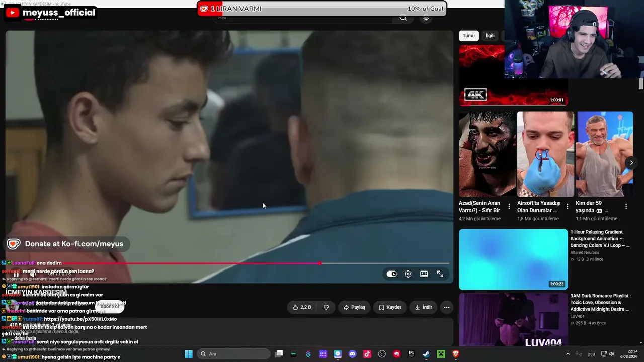
Task: Open the 1 Hour Relaxing Gradient Background title
Action: click(x=600, y=239)
